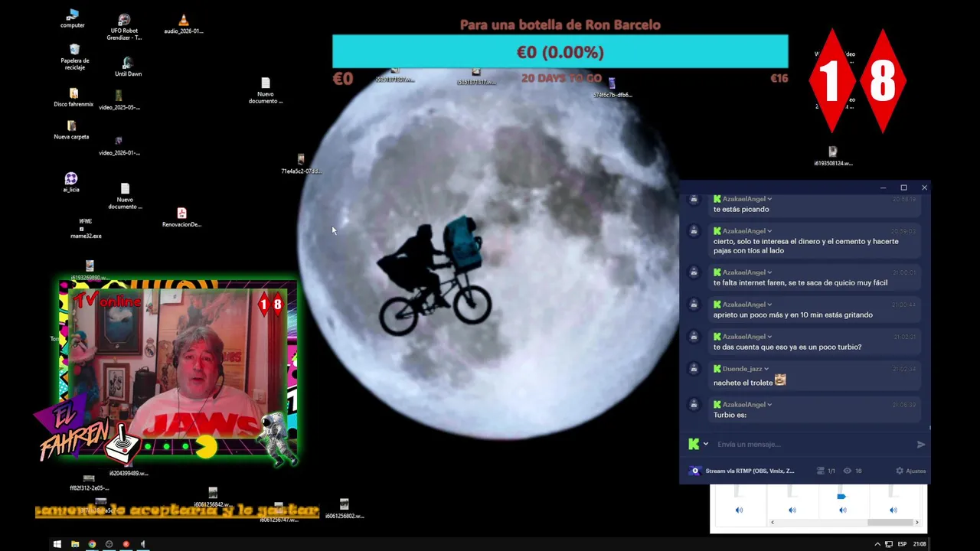Switch to Chrome in taskbar
The width and height of the screenshot is (980, 551).
tap(92, 544)
